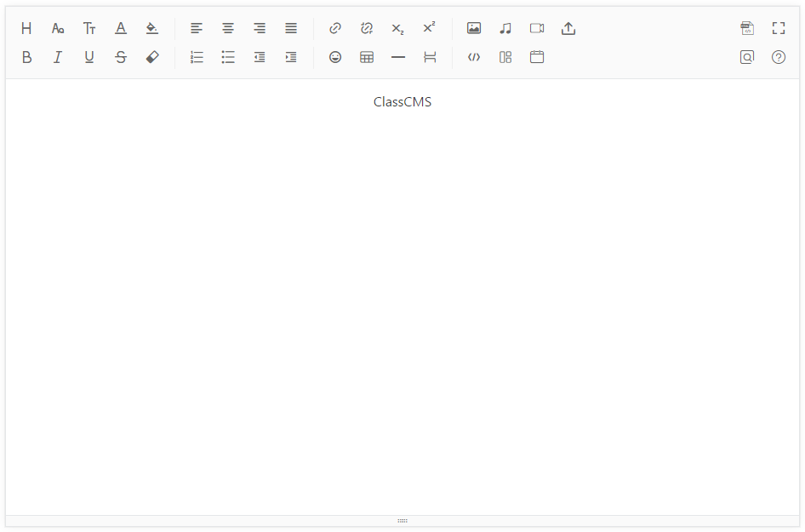Apply superscript formatting
This screenshot has height=532, width=805.
(x=429, y=28)
